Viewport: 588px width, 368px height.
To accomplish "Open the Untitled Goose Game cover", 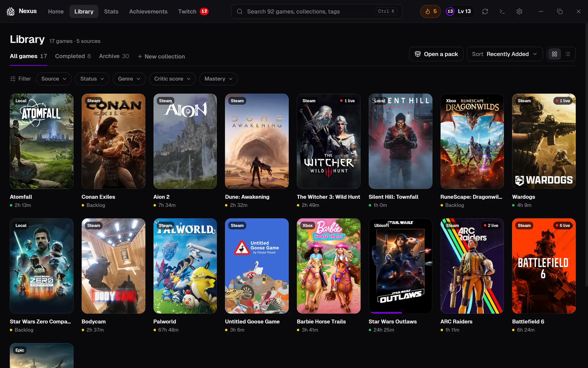I will pyautogui.click(x=257, y=266).
